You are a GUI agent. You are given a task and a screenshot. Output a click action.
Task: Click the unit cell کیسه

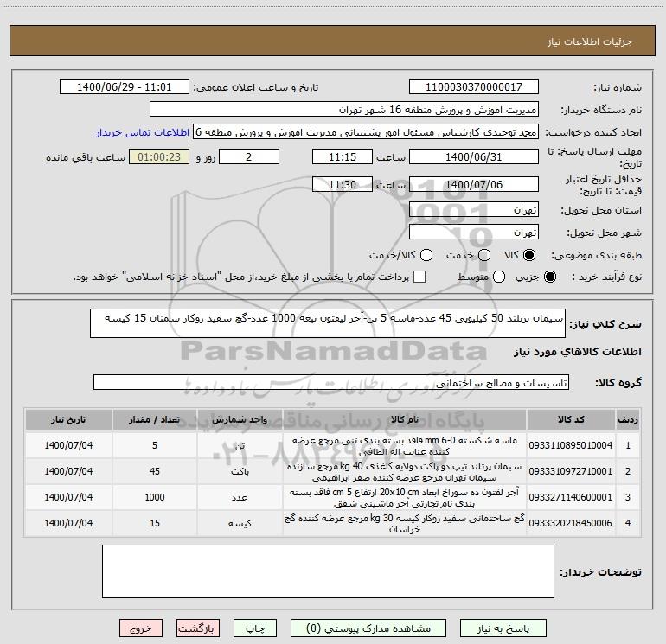click(x=240, y=523)
